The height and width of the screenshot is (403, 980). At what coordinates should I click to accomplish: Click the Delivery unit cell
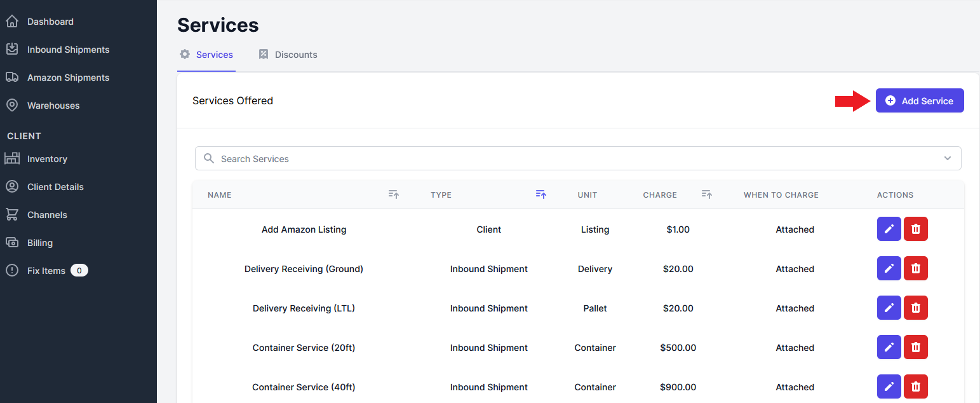[595, 269]
